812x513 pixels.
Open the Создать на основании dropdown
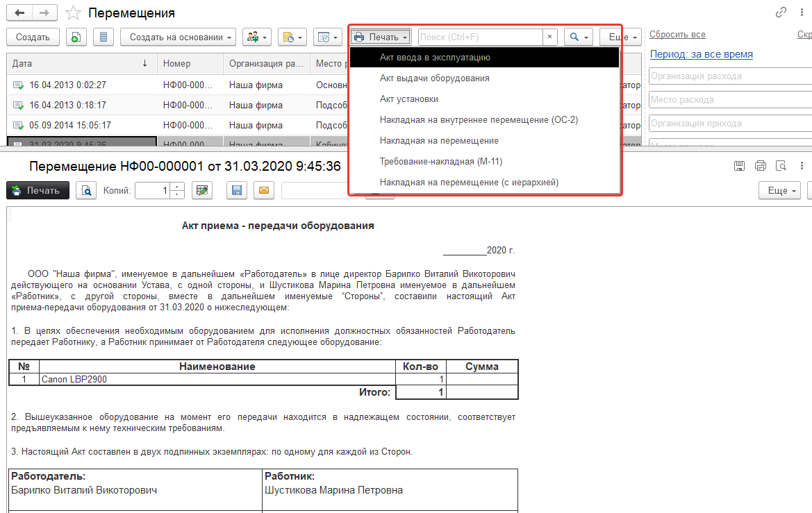click(x=178, y=37)
